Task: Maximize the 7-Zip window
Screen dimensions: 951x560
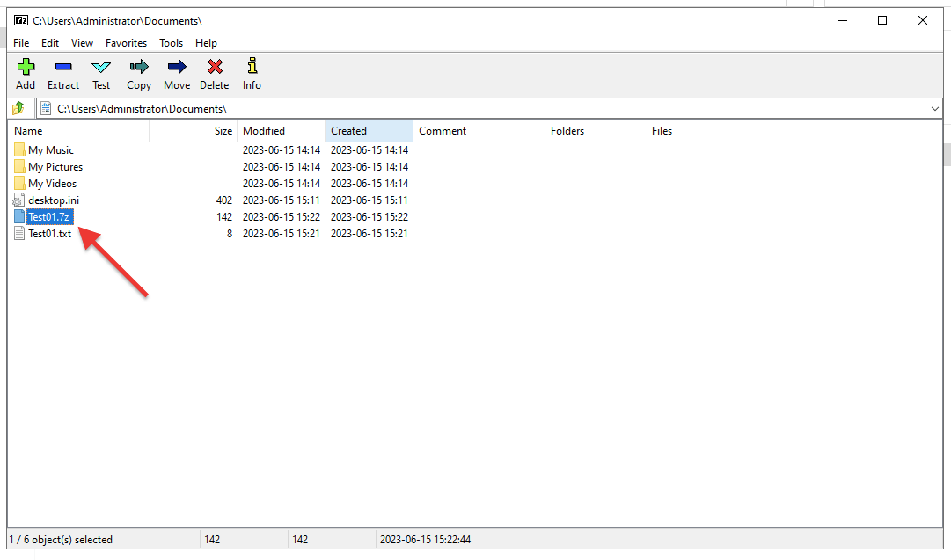Action: click(x=882, y=20)
